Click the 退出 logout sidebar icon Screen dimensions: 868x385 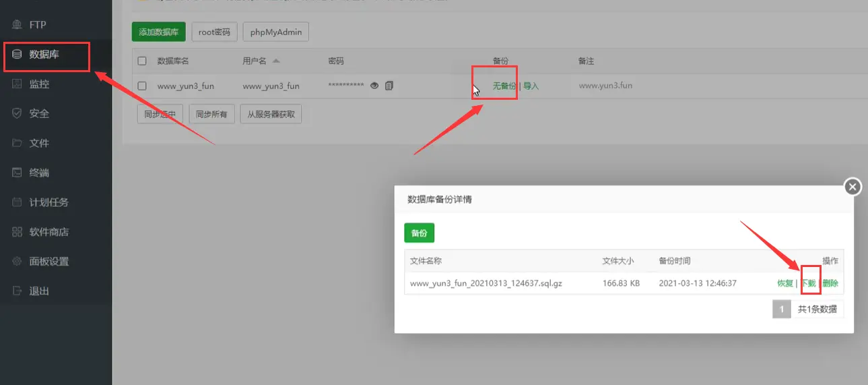click(x=18, y=291)
